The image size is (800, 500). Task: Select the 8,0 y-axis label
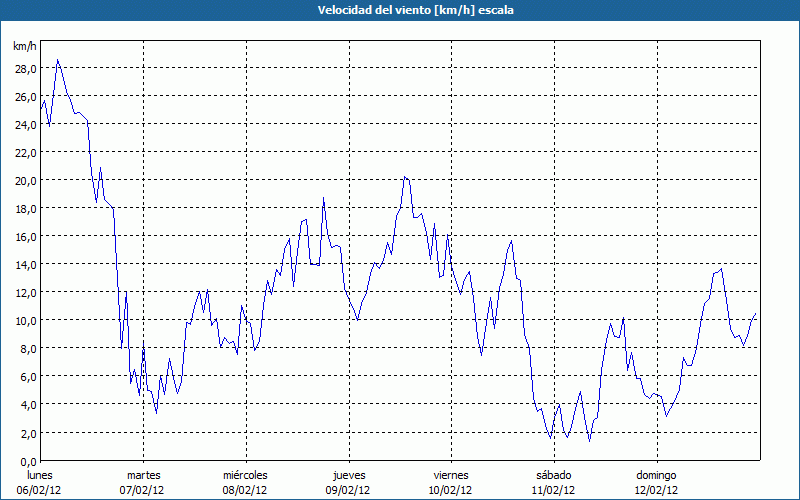tap(27, 348)
